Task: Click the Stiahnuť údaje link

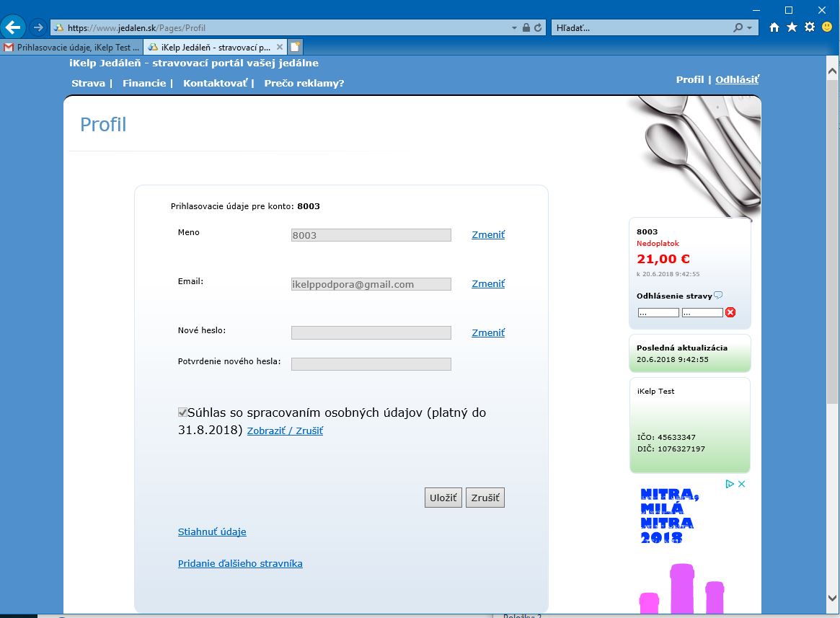Action: [x=212, y=531]
